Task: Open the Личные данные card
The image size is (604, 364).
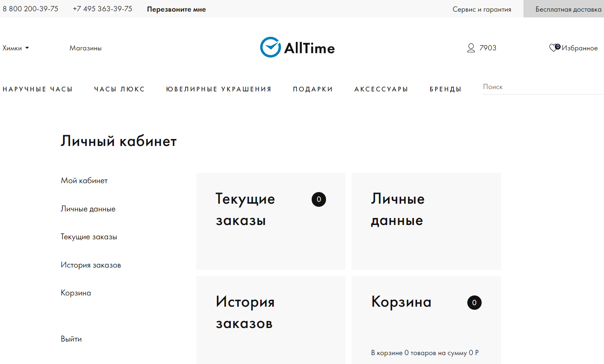Action: [426, 221]
